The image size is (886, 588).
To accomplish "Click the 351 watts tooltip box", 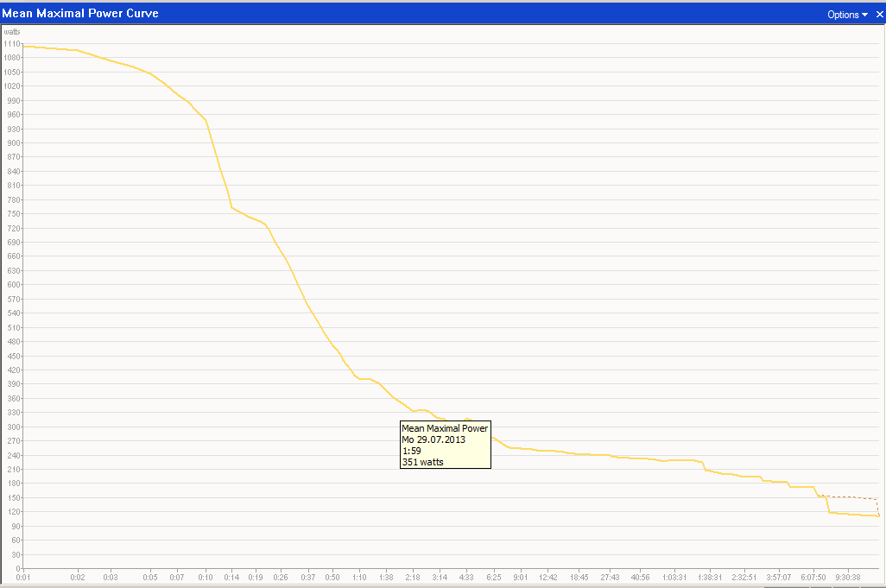I will click(445, 445).
